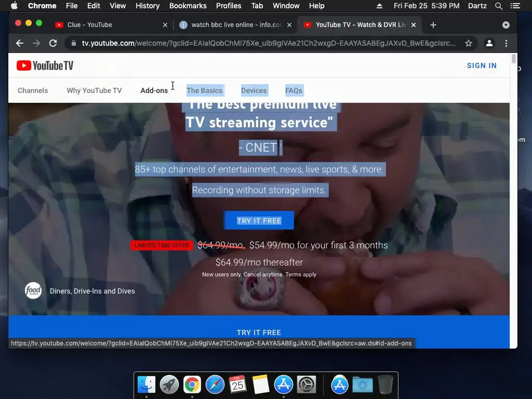Click the page vertical scrollbar thumb
Viewport: 532px width, 399px height.
coord(514,59)
